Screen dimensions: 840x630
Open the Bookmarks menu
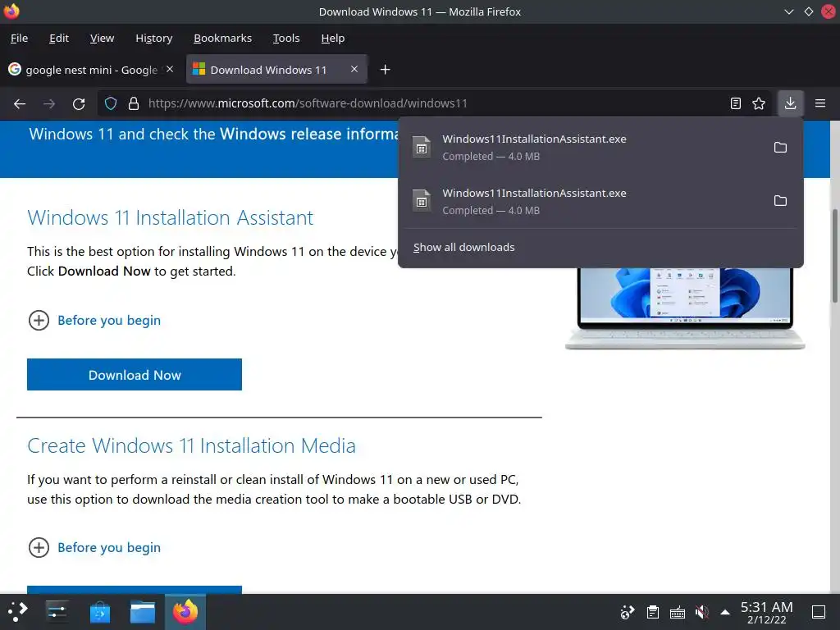(x=222, y=38)
